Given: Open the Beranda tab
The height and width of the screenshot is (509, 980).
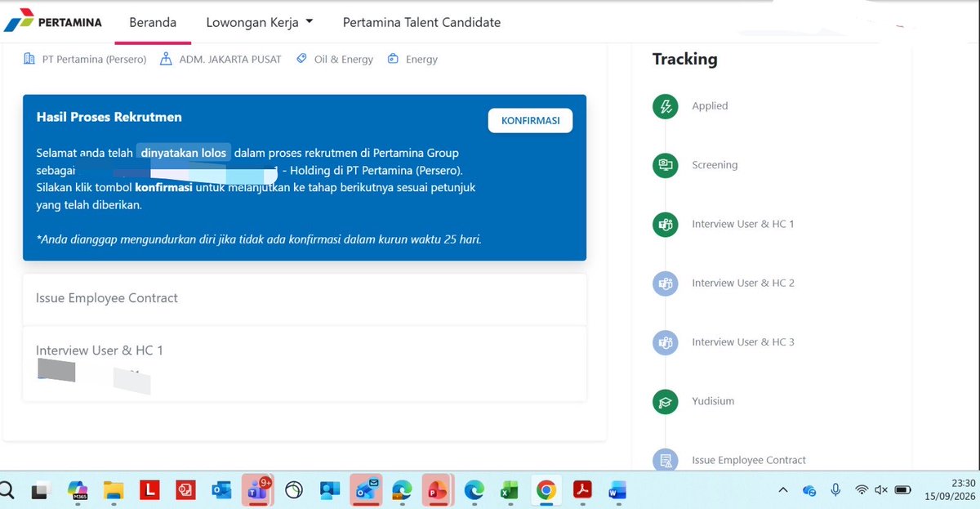Looking at the screenshot, I should coord(153,23).
